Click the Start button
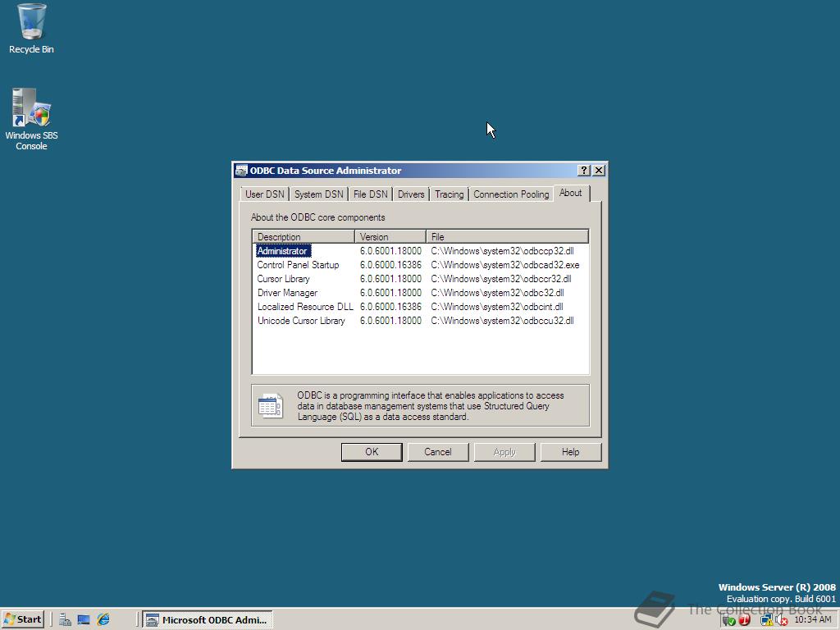This screenshot has width=840, height=630. click(22, 619)
